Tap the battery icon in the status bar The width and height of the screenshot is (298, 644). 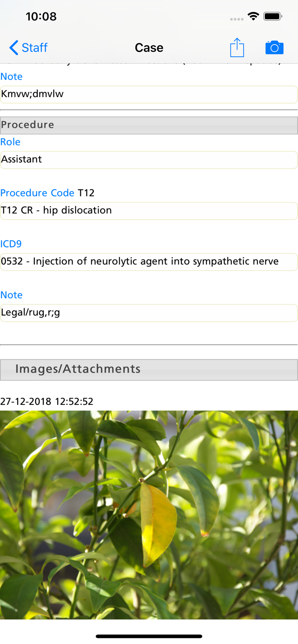(273, 15)
